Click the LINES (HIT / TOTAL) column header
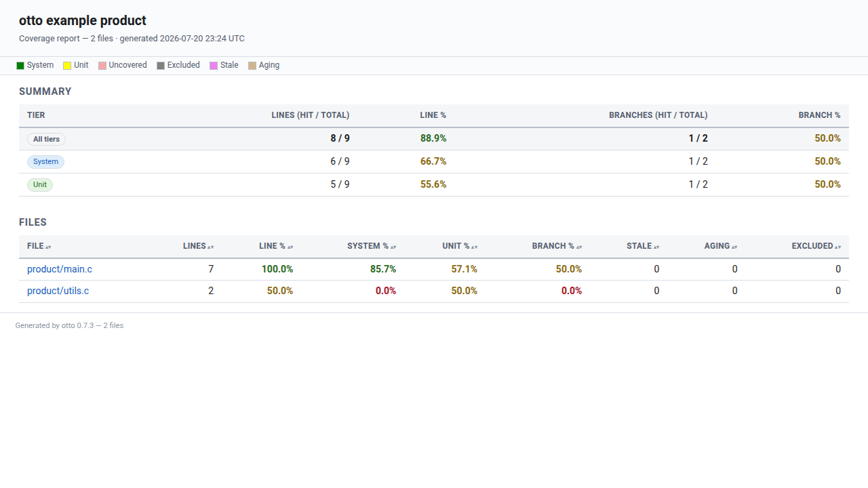 311,115
